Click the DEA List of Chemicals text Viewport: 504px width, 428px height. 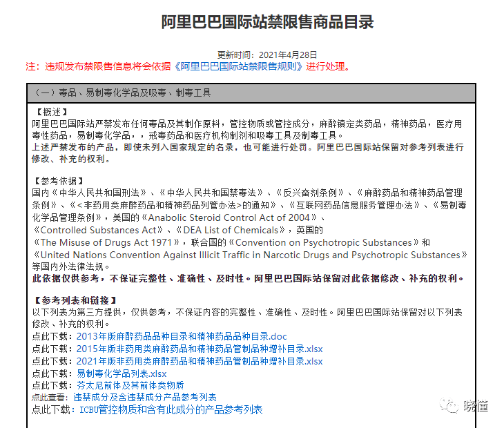231,231
